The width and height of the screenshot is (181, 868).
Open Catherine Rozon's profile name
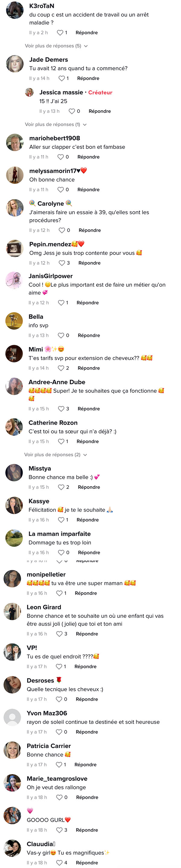coord(53,423)
